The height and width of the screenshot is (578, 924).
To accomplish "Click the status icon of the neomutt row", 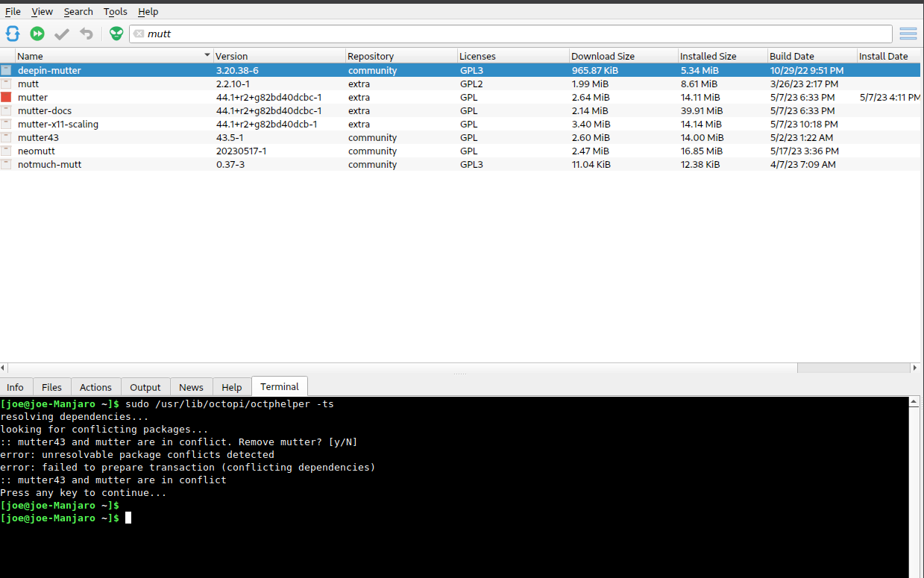I will click(6, 151).
